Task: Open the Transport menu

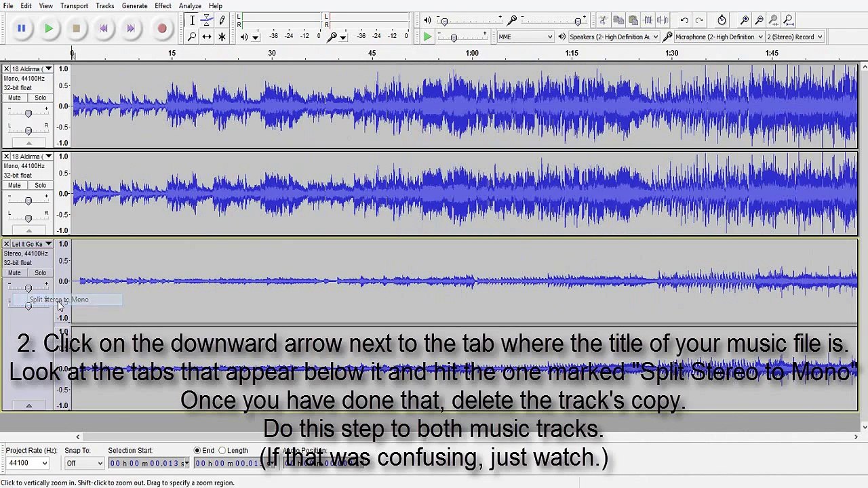Action: coord(74,5)
